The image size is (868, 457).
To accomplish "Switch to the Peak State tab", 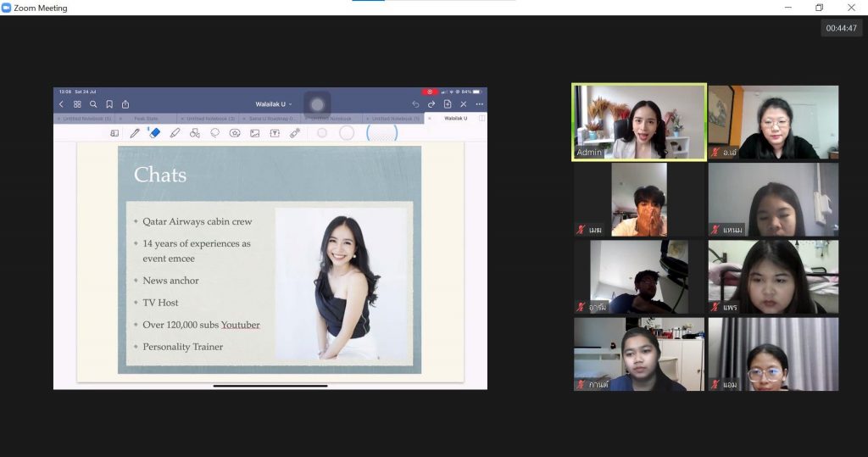I will click(x=146, y=119).
